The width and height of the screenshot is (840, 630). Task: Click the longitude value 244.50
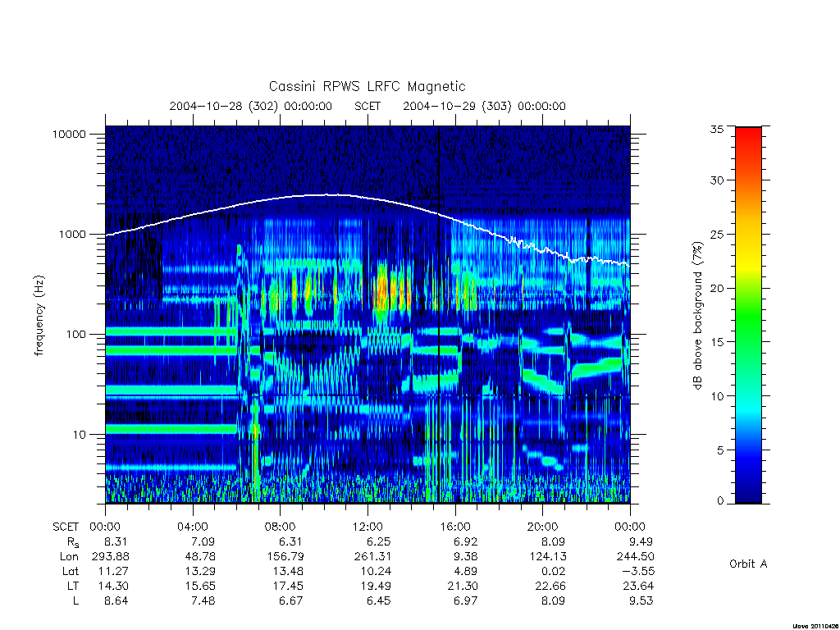[636, 557]
